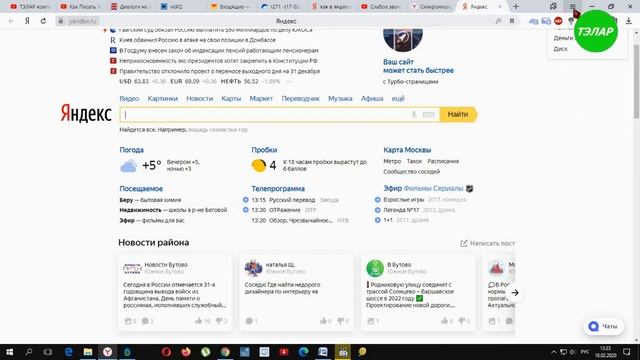Click the cloud weather icon
Viewport: 640px width, 360px height.
(x=128, y=166)
